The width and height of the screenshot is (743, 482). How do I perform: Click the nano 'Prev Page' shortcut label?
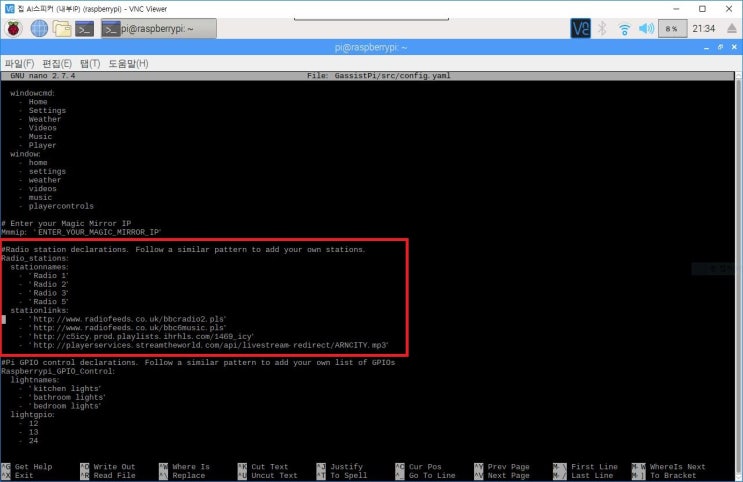[x=508, y=467]
